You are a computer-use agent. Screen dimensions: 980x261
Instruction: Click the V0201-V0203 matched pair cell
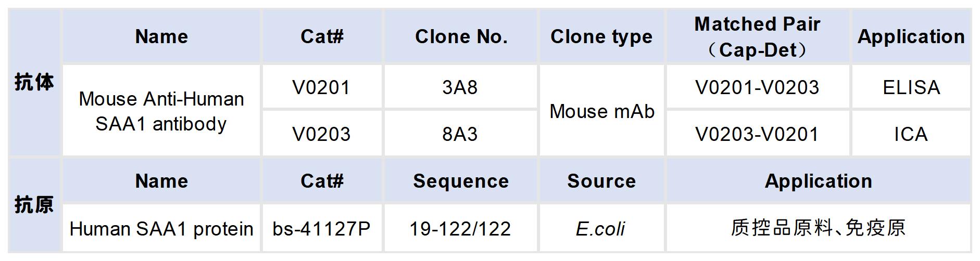tap(757, 87)
